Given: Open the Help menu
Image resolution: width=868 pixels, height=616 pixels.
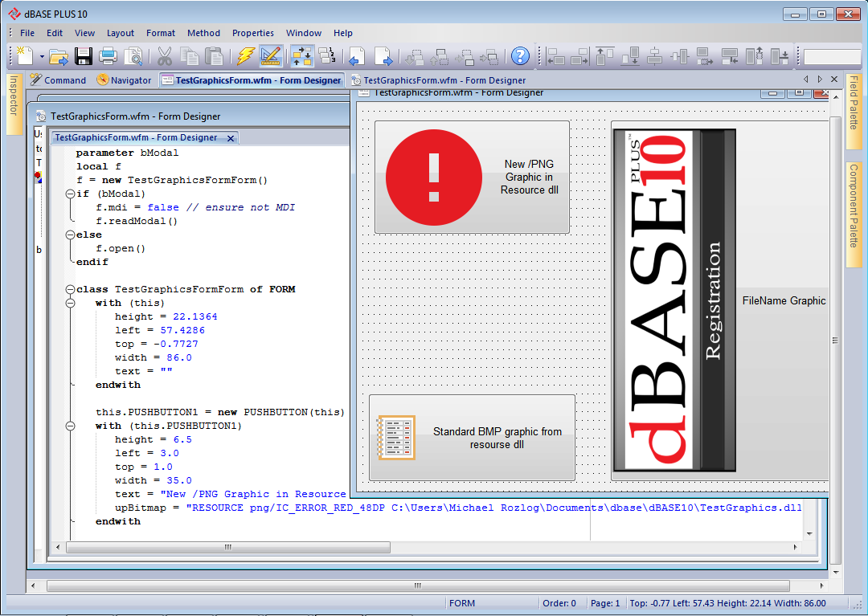Looking at the screenshot, I should (343, 33).
